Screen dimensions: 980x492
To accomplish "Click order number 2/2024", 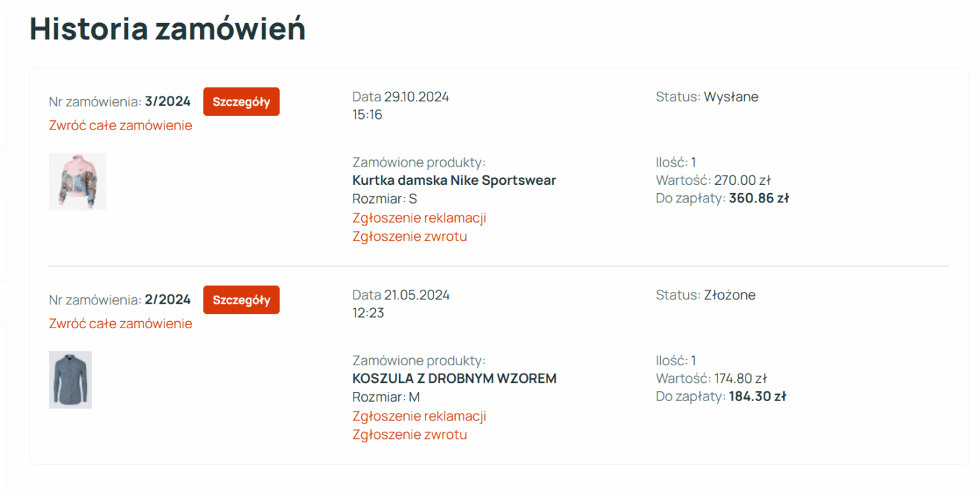I will 167,300.
